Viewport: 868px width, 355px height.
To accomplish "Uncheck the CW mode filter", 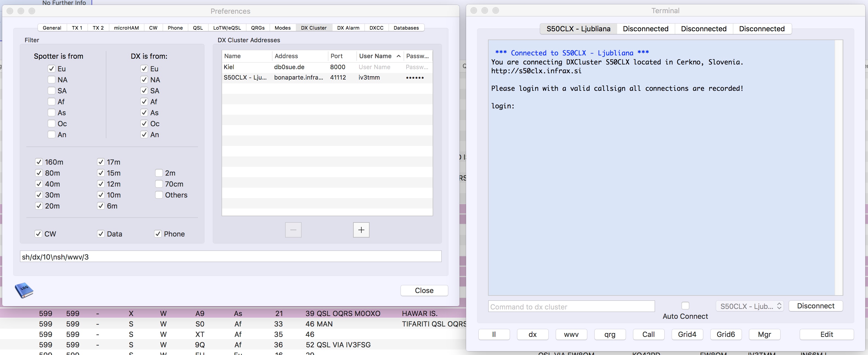I will coord(38,234).
